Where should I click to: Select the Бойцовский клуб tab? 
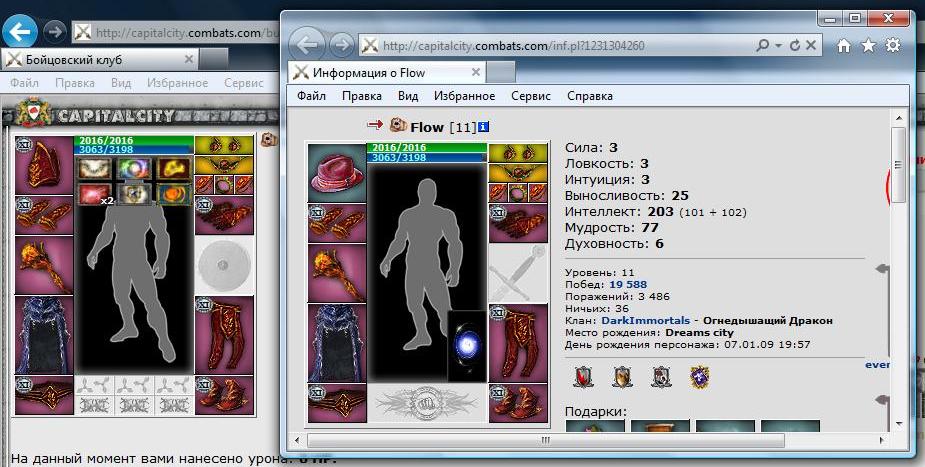pyautogui.click(x=99, y=60)
